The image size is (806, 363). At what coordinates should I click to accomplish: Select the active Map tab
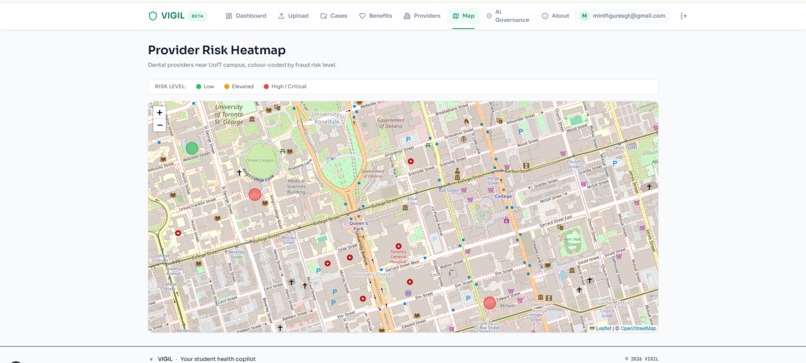click(463, 16)
